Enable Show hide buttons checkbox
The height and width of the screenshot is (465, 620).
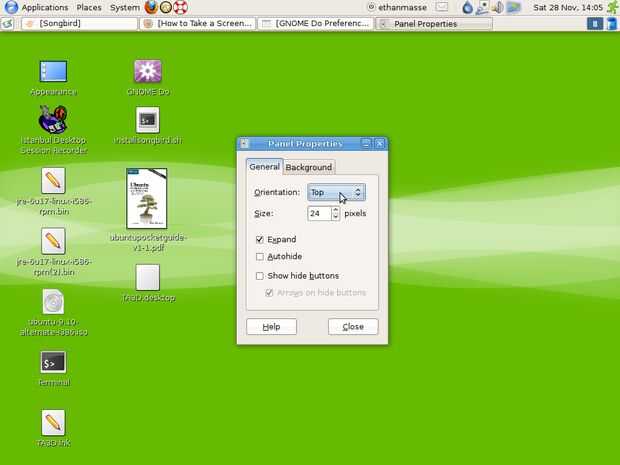(259, 276)
